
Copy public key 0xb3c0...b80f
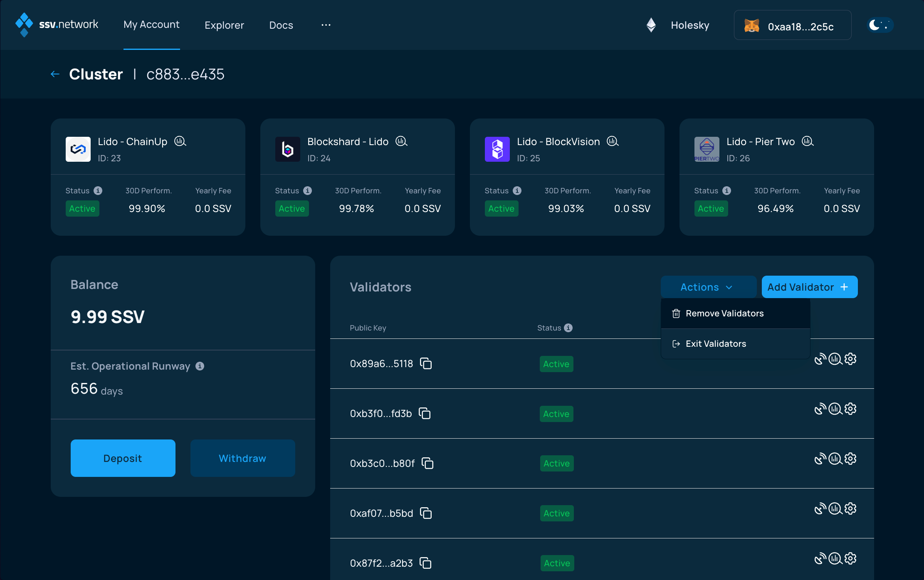coord(427,463)
